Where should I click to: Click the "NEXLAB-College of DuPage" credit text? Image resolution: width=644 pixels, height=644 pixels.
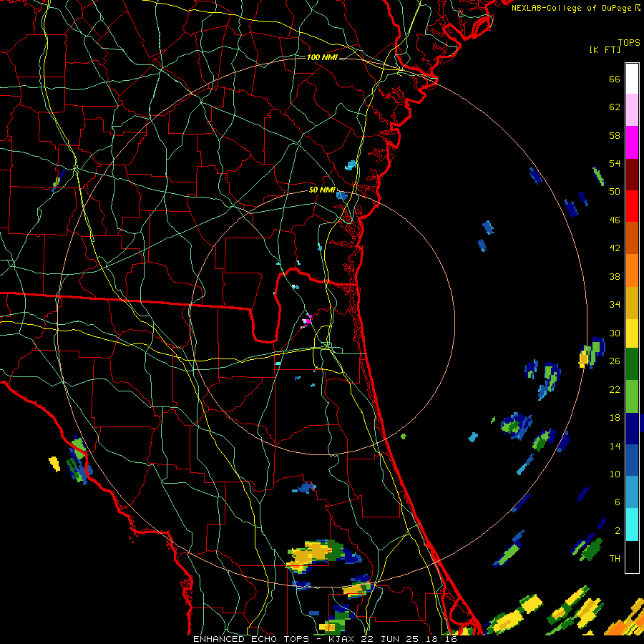click(x=572, y=8)
